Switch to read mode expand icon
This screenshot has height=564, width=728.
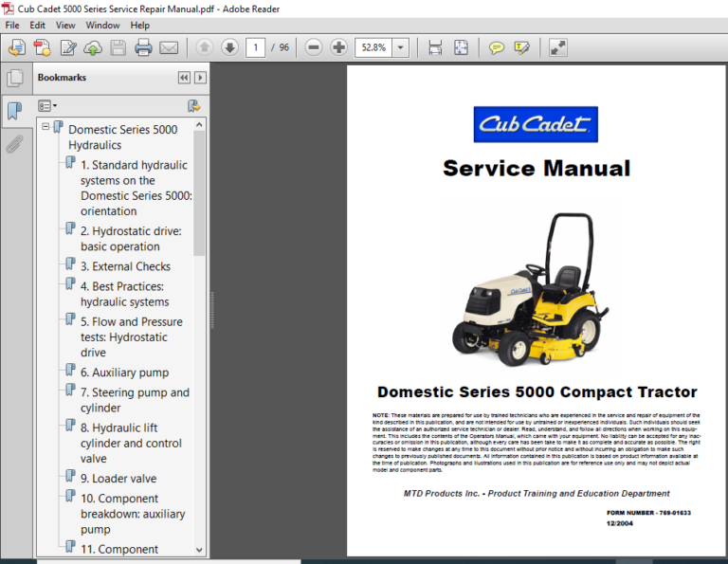[557, 47]
